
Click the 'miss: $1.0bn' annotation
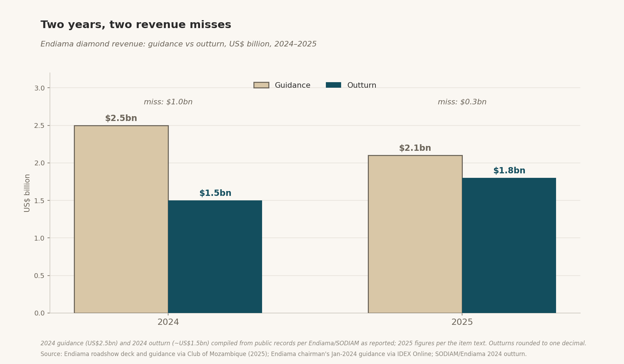168,102
